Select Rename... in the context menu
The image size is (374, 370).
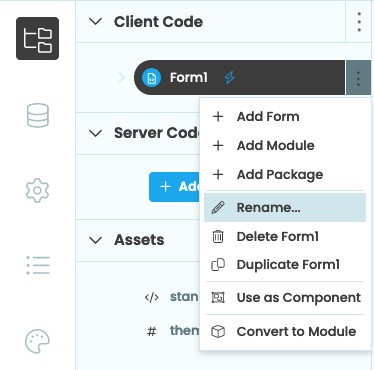click(x=285, y=208)
